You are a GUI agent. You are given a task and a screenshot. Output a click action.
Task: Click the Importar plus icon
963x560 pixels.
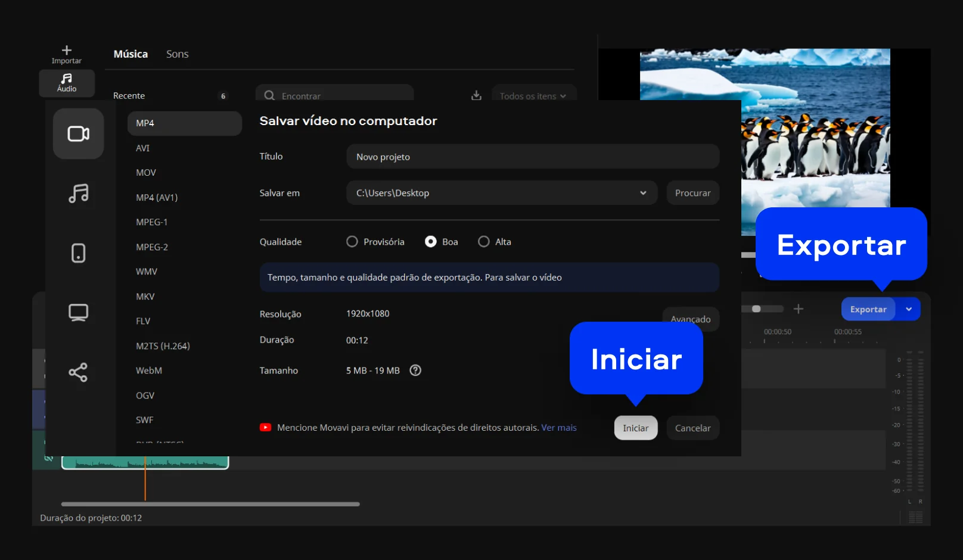tap(67, 51)
